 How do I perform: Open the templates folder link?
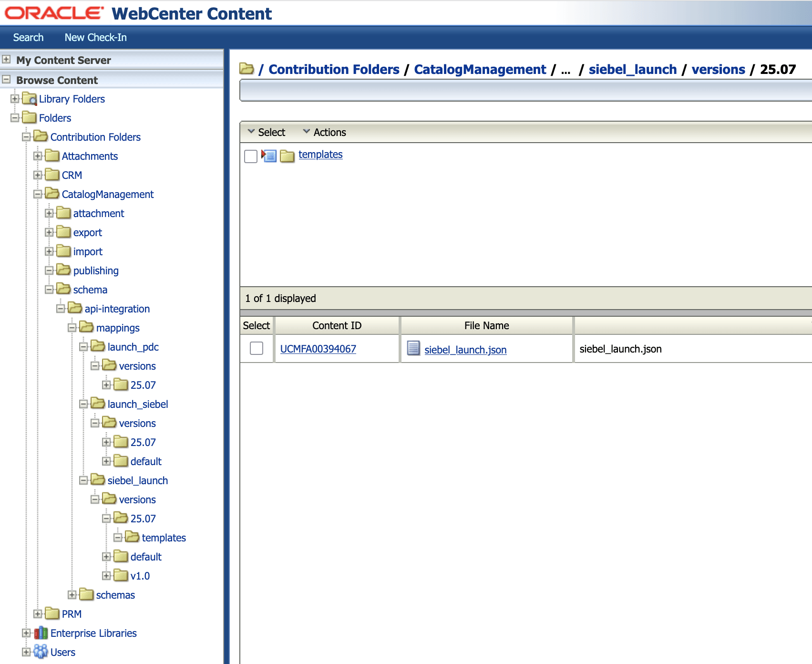tap(320, 155)
